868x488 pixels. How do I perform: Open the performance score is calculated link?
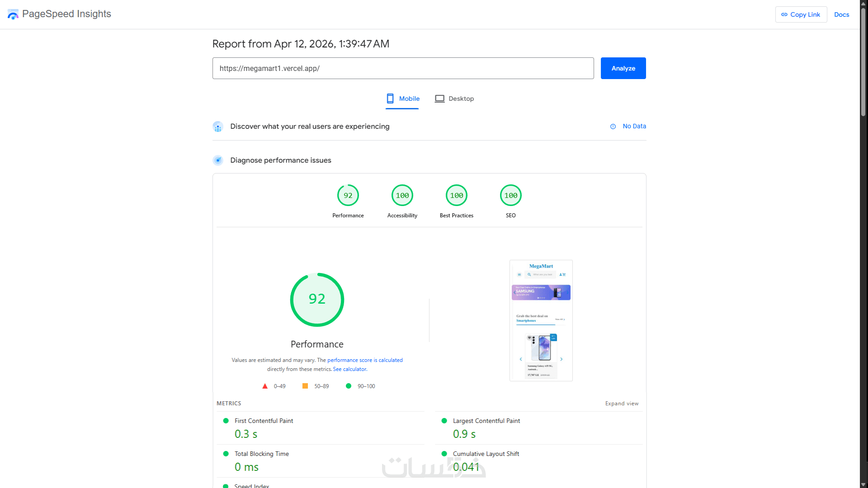pos(365,360)
